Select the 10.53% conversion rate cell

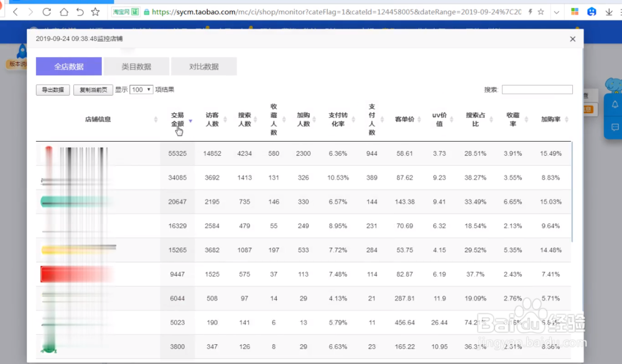point(338,178)
